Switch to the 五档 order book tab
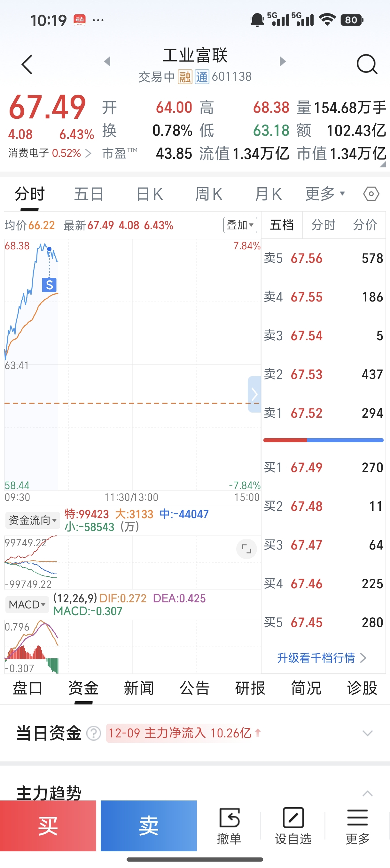 (x=282, y=225)
